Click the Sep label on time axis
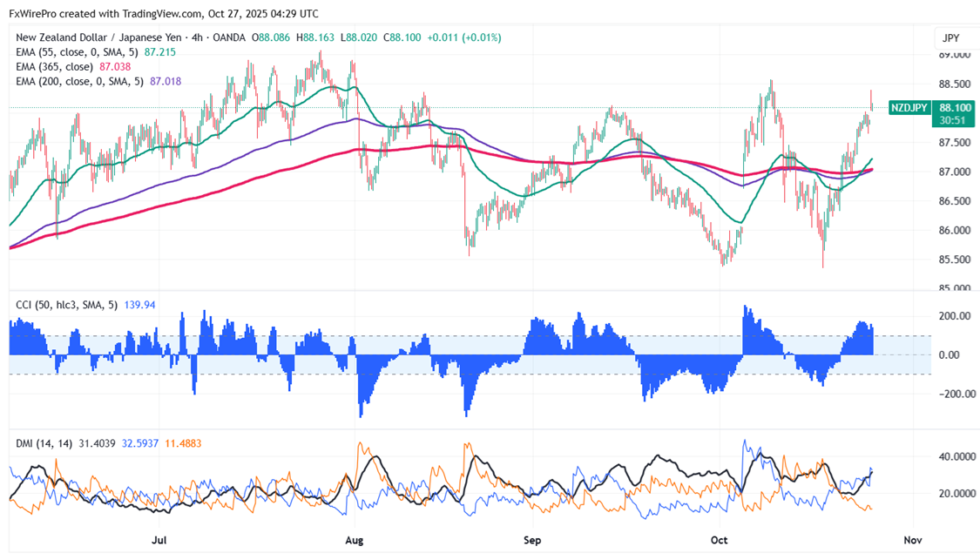 tap(532, 540)
